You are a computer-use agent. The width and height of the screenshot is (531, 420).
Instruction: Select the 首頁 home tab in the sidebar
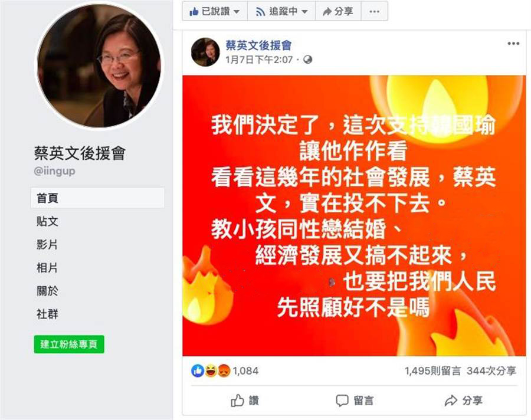[97, 198]
